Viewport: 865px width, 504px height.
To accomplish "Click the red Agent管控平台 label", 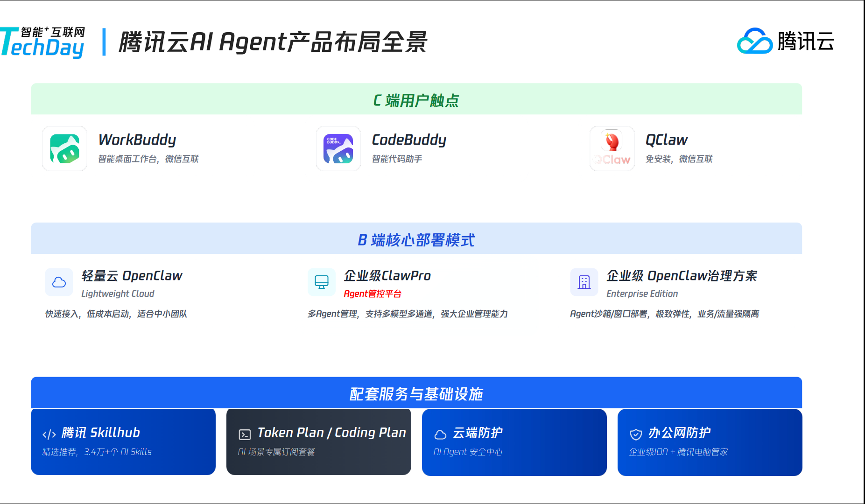I will 373,294.
